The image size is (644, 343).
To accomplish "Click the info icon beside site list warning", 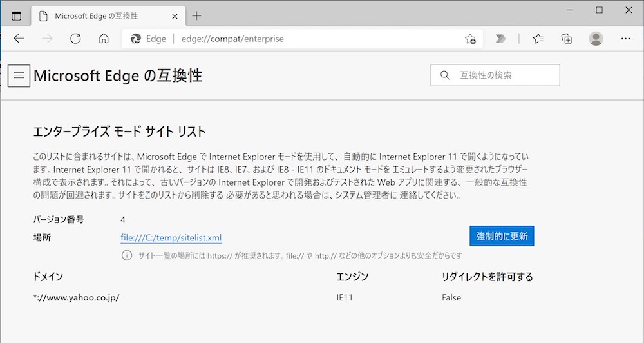I will [x=127, y=255].
